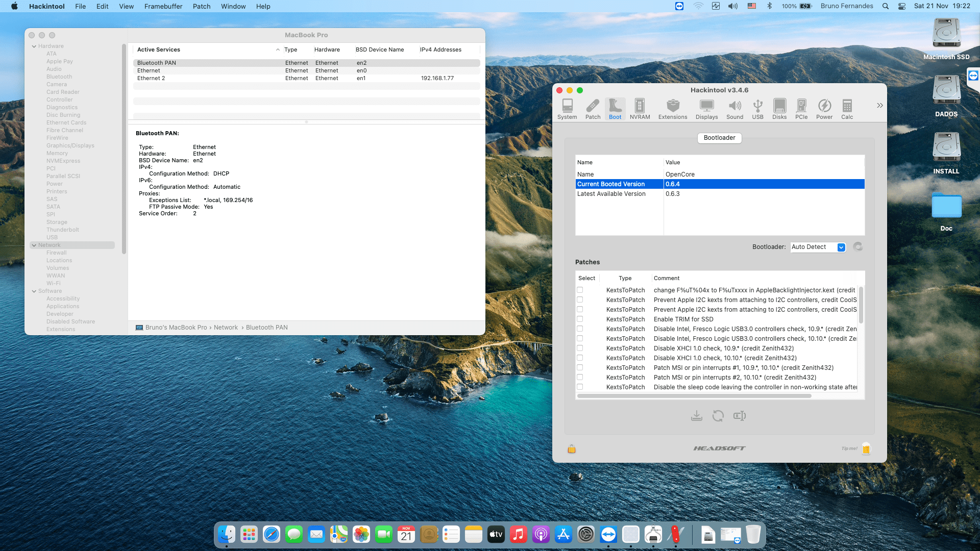Screen dimensions: 980x551
Task: Check the Enable TRIM for SSD patch
Action: click(x=580, y=319)
